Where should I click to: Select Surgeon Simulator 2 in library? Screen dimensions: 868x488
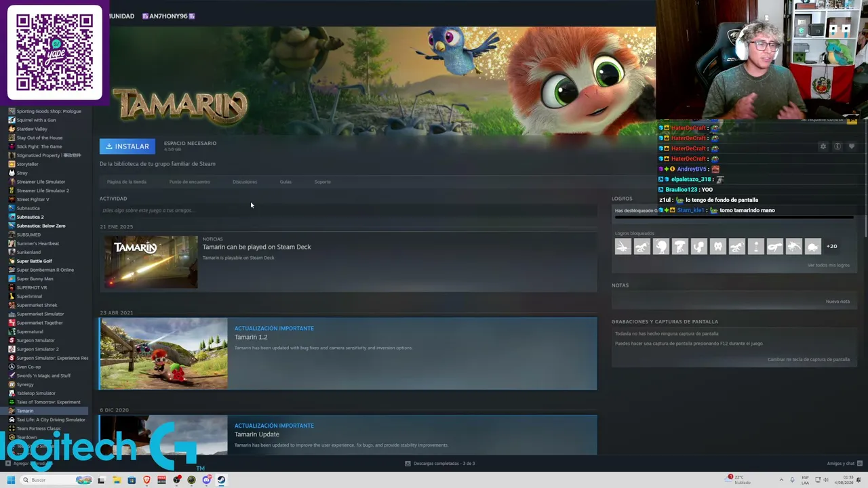click(x=37, y=349)
